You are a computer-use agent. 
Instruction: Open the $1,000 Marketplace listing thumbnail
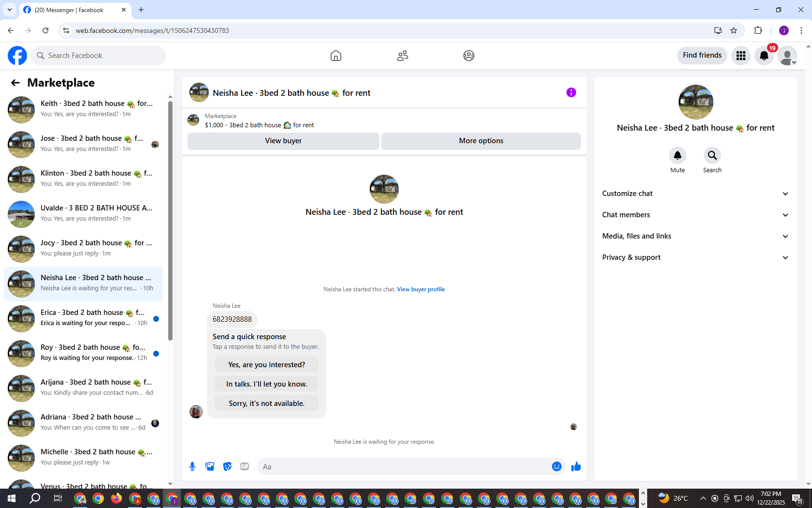(193, 120)
